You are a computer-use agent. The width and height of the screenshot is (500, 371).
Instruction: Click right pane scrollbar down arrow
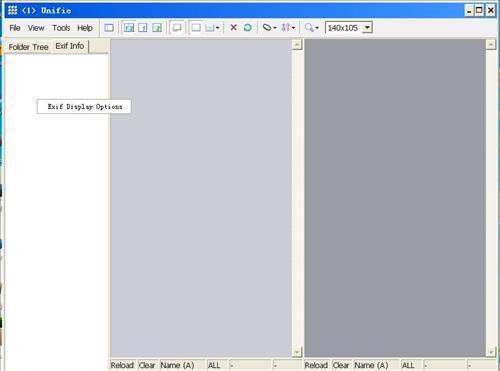pos(491,352)
